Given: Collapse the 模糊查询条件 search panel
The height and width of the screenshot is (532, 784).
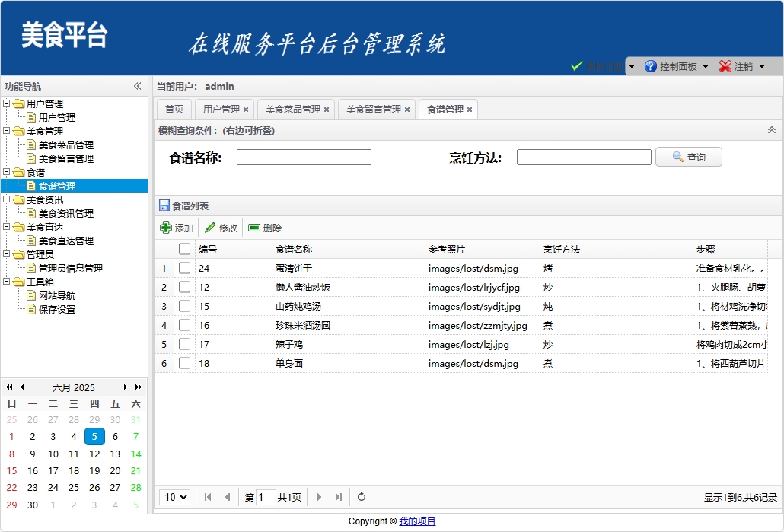Looking at the screenshot, I should click(772, 130).
